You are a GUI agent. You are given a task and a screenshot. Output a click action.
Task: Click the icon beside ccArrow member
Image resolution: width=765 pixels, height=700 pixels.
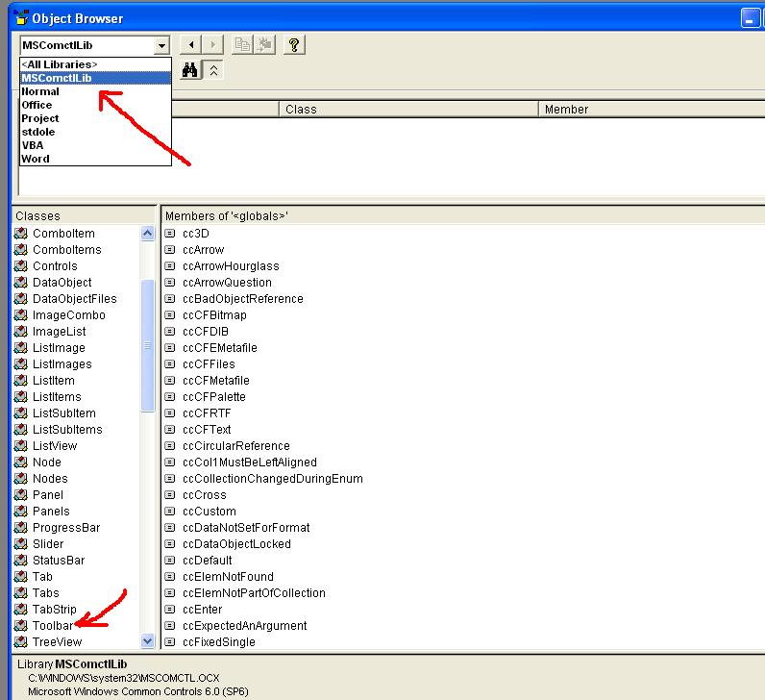pyautogui.click(x=170, y=250)
